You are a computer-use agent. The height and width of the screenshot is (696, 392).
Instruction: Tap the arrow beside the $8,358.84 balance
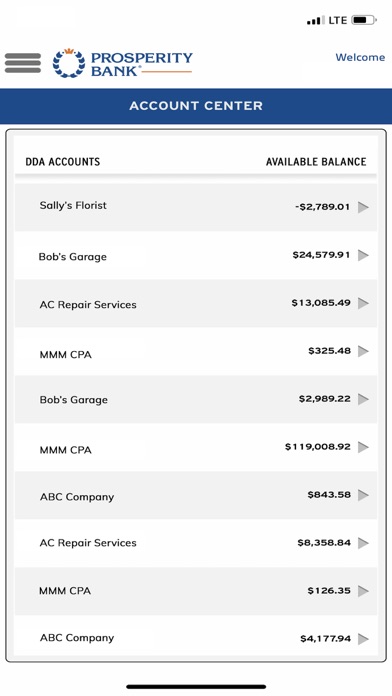(x=363, y=543)
